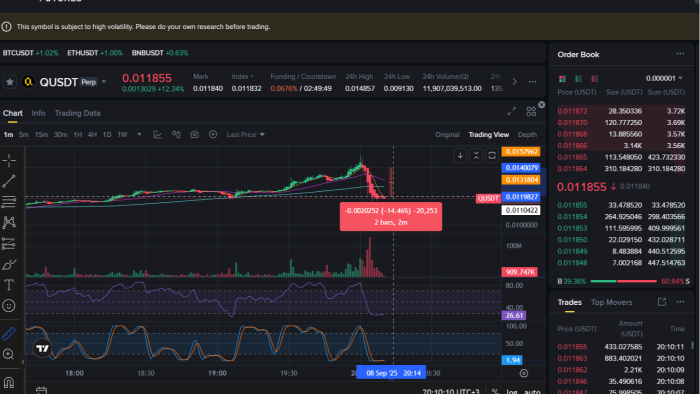Select the crosshair cursor tool
Image resolution: width=700 pixels, height=394 pixels.
[9, 160]
